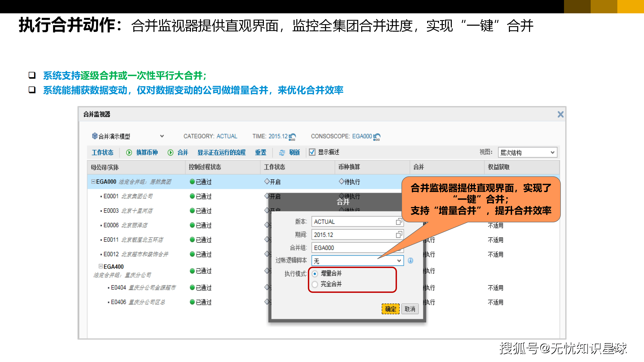Click the info icon beside 过帐逻辑脚本
The height and width of the screenshot is (362, 644).
click(410, 260)
